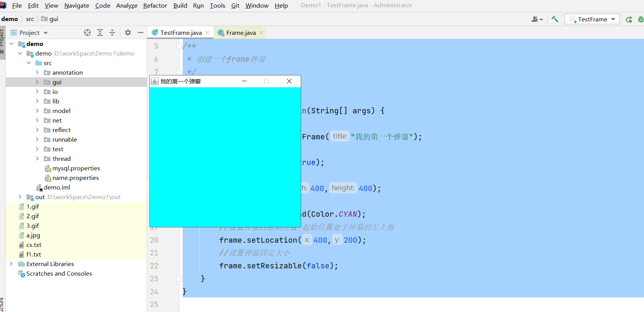Viewport: 644px width, 312px height.
Task: Click the Collapse All icon in Project panel
Action: pos(112,33)
